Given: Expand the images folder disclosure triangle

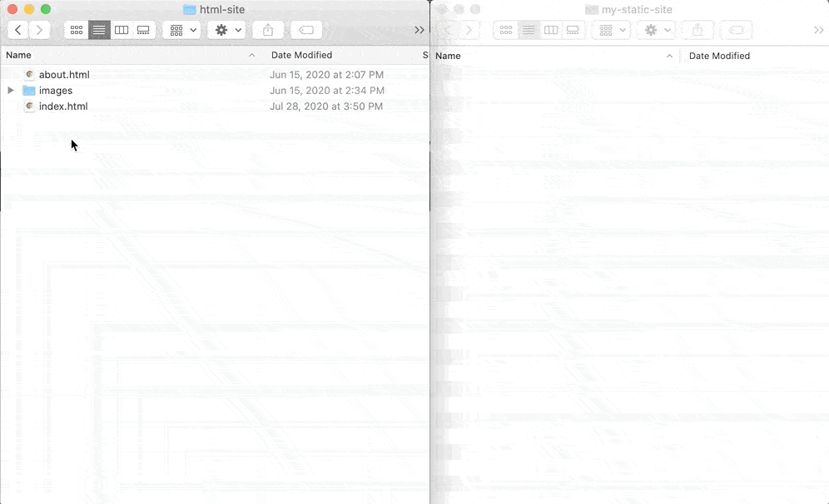Looking at the screenshot, I should pyautogui.click(x=11, y=91).
